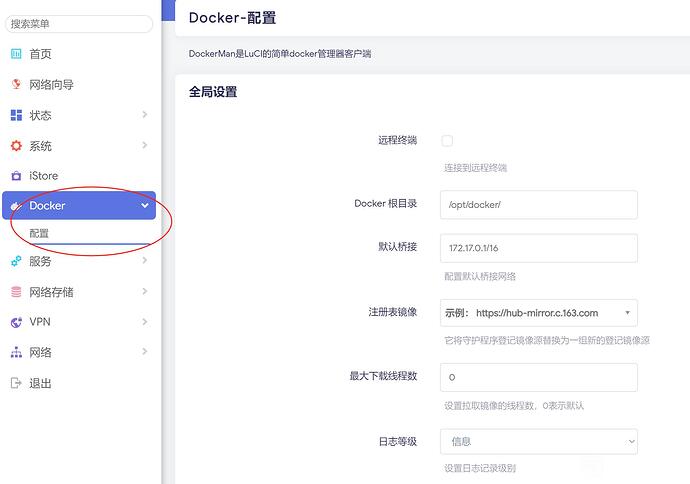This screenshot has width=690, height=484.
Task: Click the 系统 gear icon
Action: tap(16, 146)
